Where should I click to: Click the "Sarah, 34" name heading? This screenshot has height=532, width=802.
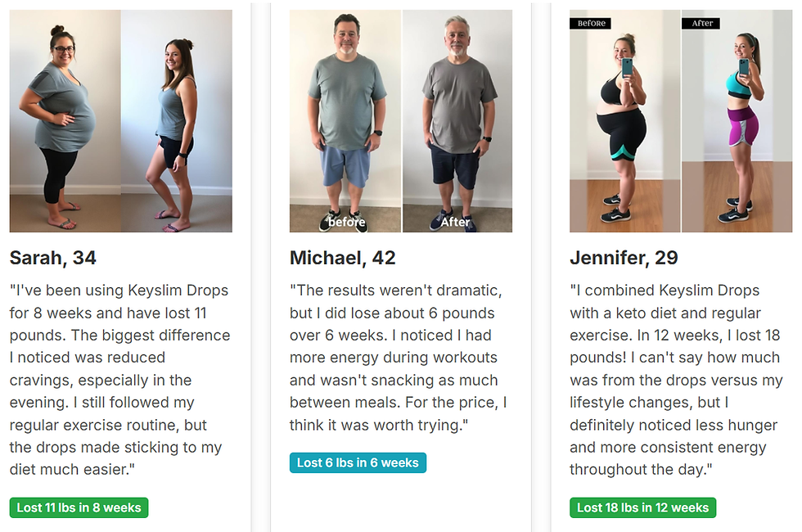click(53, 259)
